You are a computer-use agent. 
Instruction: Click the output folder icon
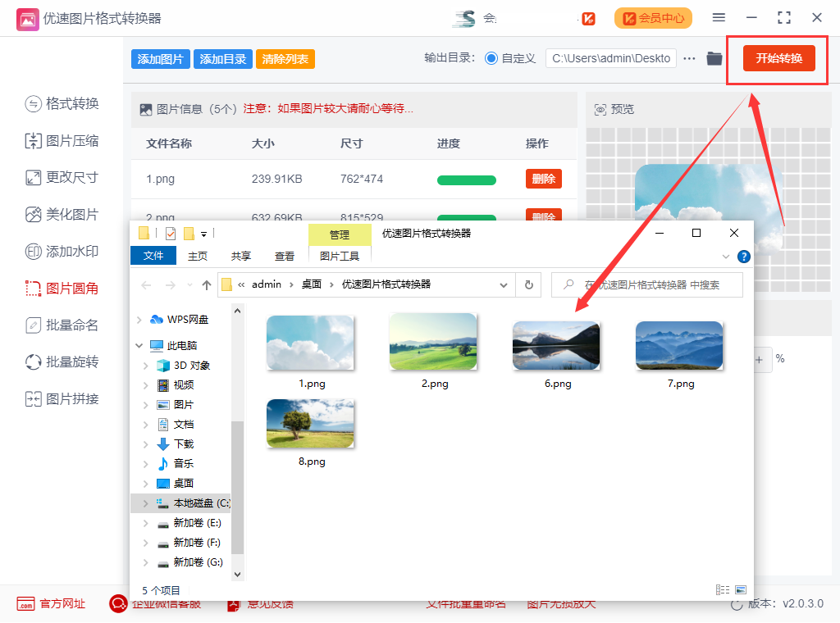point(714,58)
